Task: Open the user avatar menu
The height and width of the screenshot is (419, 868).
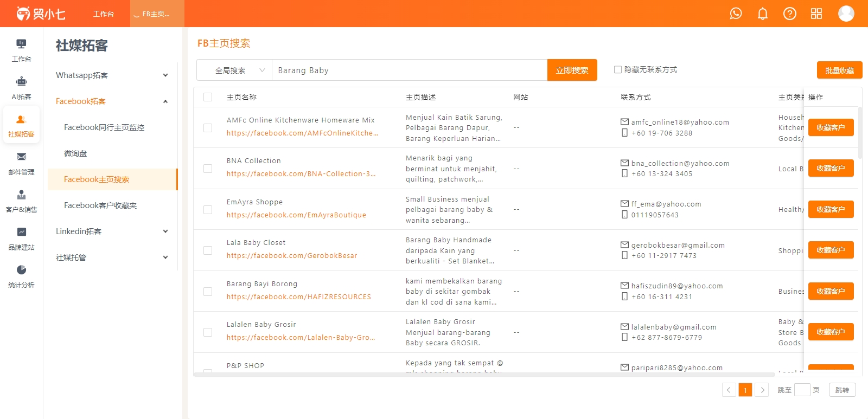Action: tap(846, 14)
